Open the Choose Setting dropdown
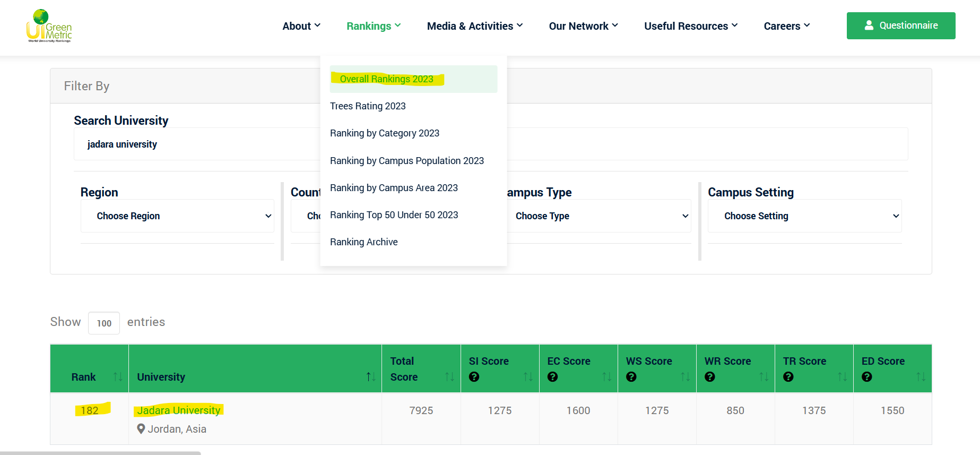The height and width of the screenshot is (455, 980). click(x=804, y=216)
